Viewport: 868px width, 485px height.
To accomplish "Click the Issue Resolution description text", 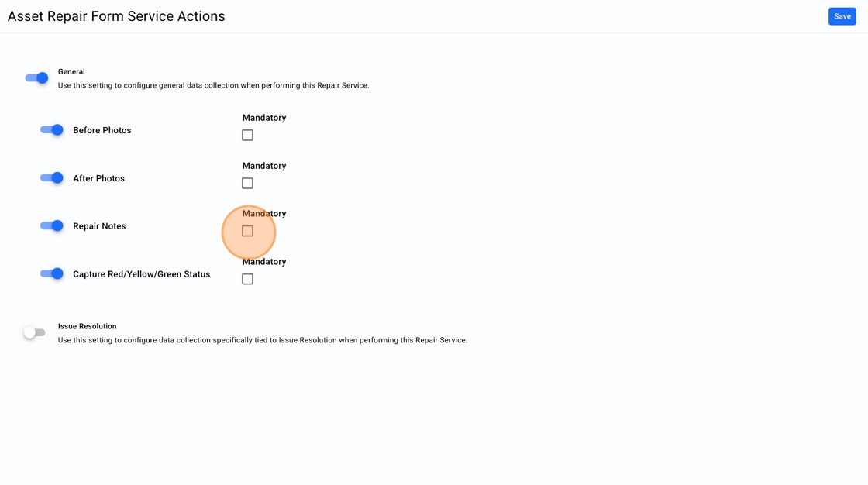I will tap(262, 340).
